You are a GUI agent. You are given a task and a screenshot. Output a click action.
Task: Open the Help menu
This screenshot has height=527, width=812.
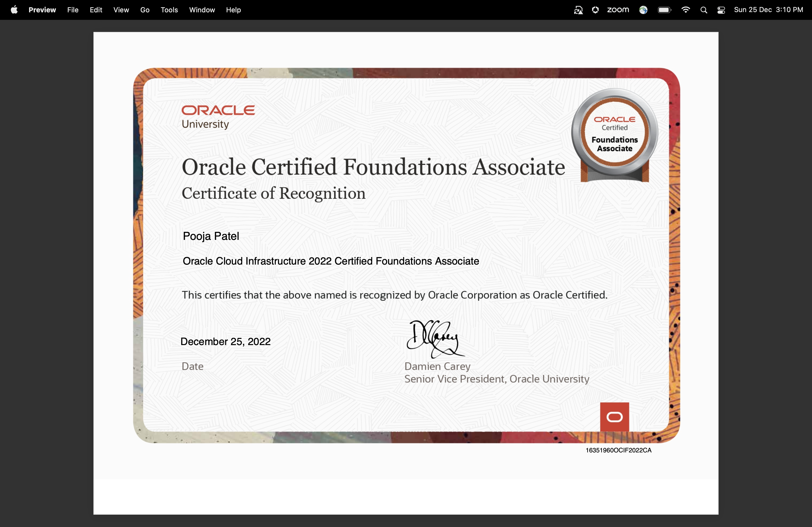[233, 10]
